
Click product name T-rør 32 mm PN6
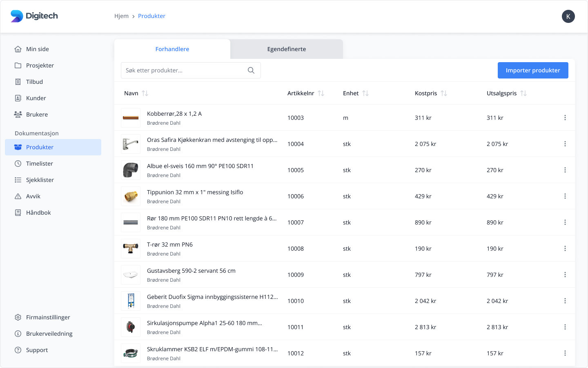point(170,245)
